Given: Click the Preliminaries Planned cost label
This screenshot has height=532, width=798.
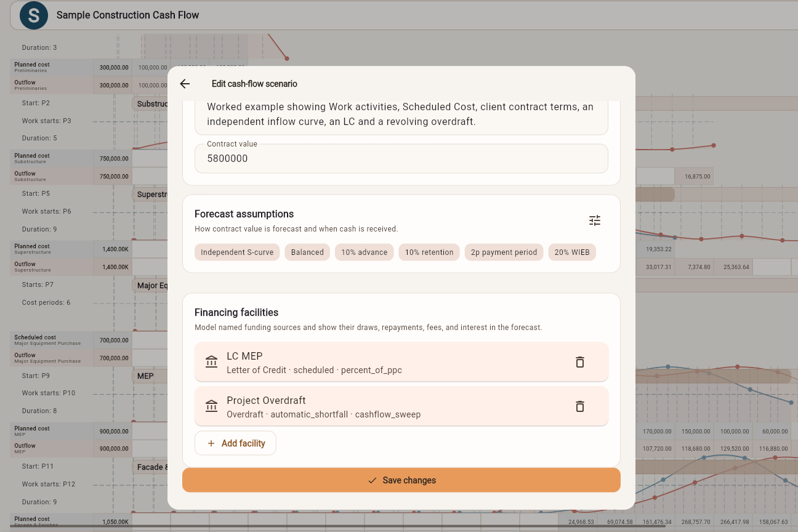Looking at the screenshot, I should (x=32, y=67).
